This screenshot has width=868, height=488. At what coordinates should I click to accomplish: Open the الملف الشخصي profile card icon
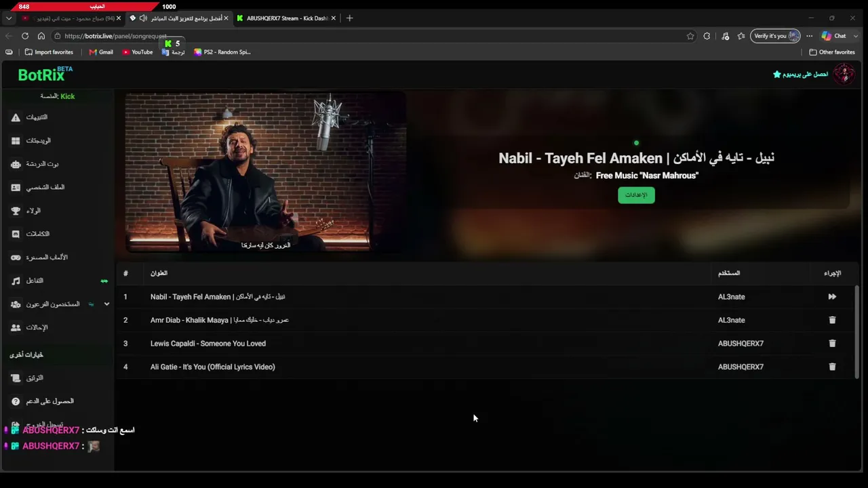[16, 187]
